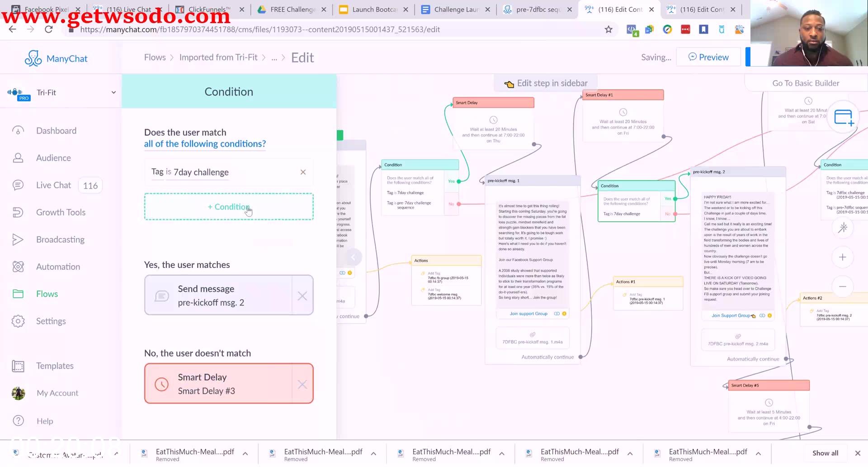Switch to the (116) Live Chat tab
868x467 pixels.
(x=128, y=9)
